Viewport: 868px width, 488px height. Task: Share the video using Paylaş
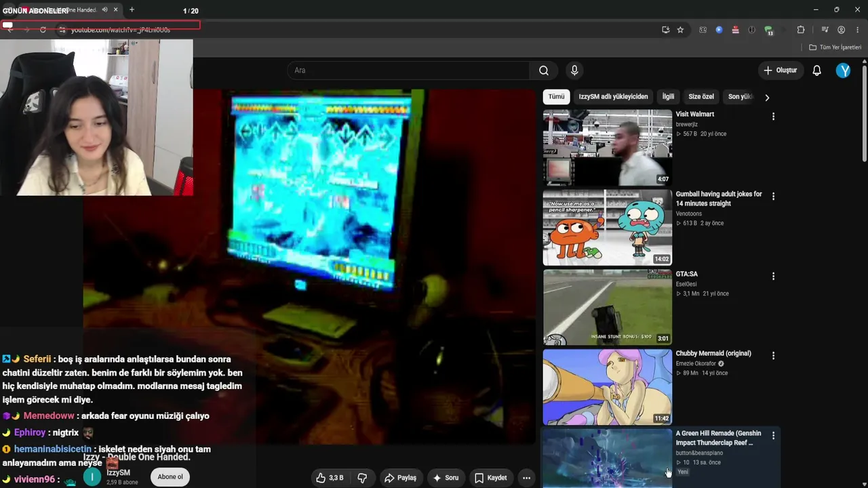coord(400,478)
